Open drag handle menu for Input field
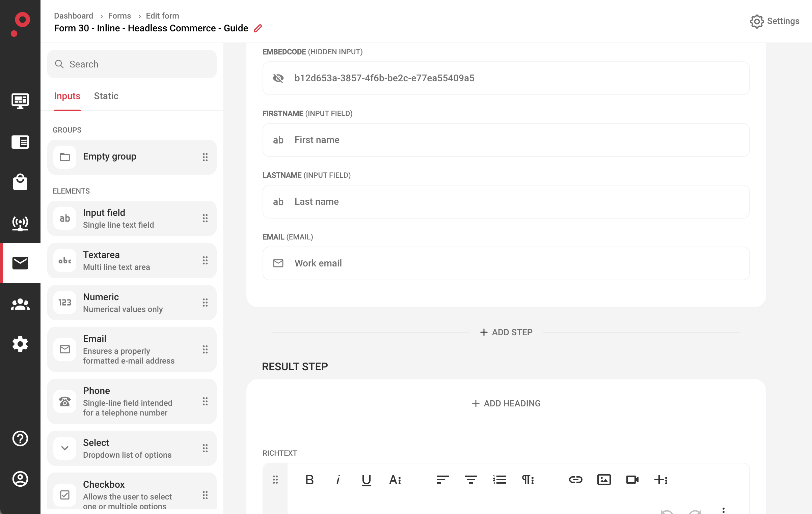 pyautogui.click(x=205, y=218)
